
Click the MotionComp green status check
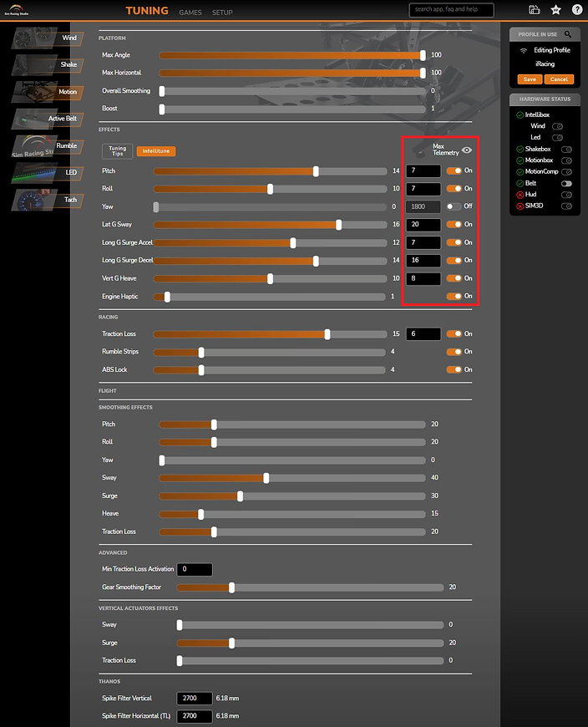point(520,172)
